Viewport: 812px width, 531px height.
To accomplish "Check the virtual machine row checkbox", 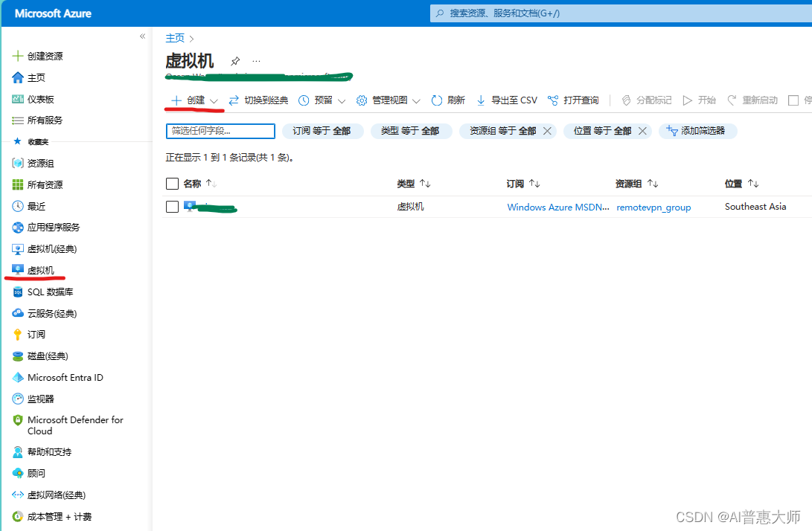I will coord(172,207).
